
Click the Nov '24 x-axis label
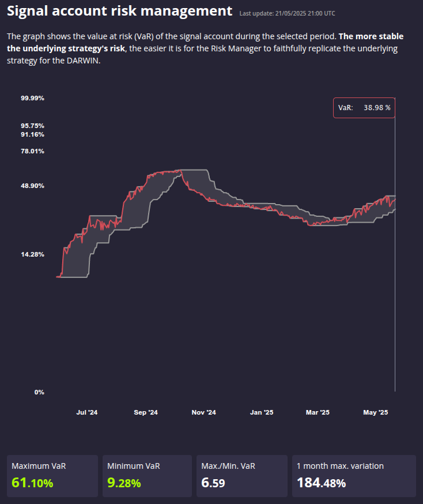point(203,412)
